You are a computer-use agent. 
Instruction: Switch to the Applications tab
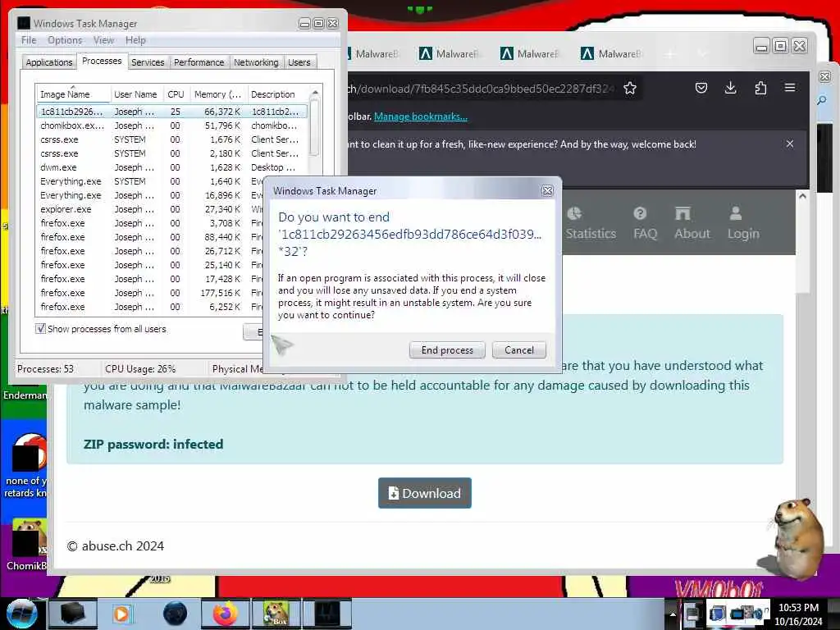(48, 62)
